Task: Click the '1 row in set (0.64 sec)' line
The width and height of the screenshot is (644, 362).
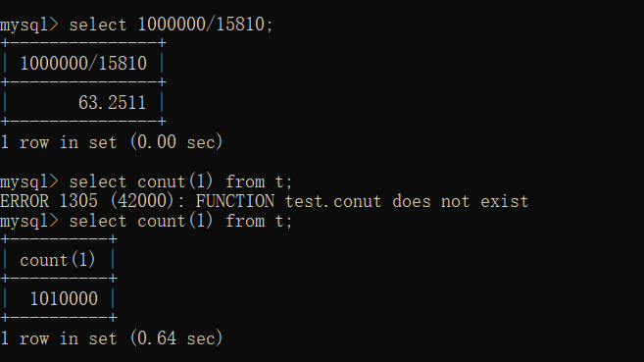Action: coord(112,338)
